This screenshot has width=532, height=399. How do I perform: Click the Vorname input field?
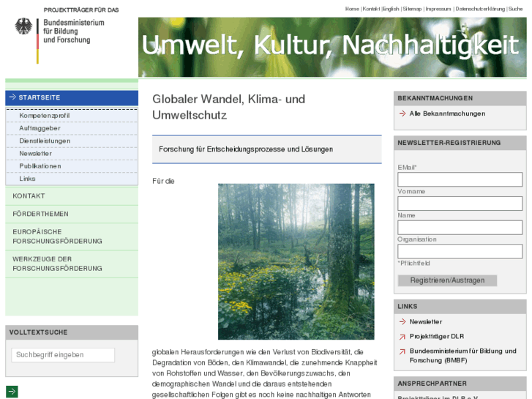pyautogui.click(x=460, y=204)
